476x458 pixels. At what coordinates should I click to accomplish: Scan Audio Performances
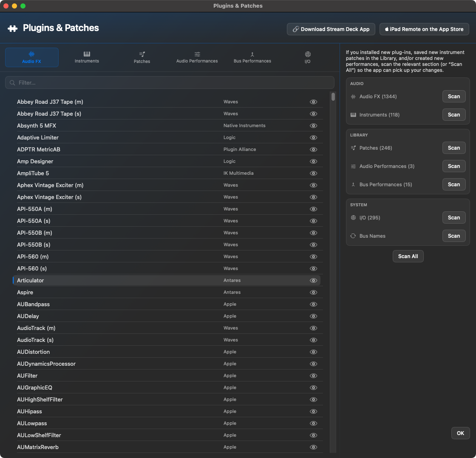coord(454,166)
